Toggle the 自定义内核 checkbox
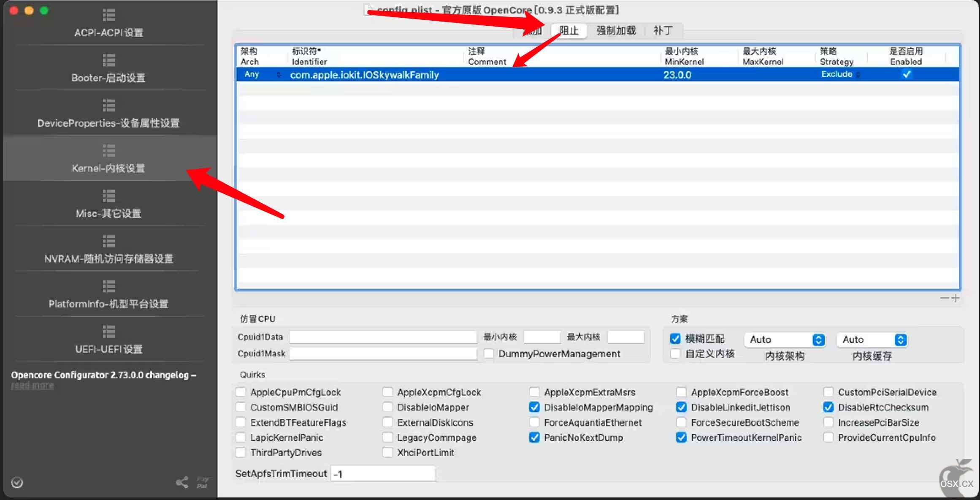The width and height of the screenshot is (980, 500). pyautogui.click(x=675, y=353)
